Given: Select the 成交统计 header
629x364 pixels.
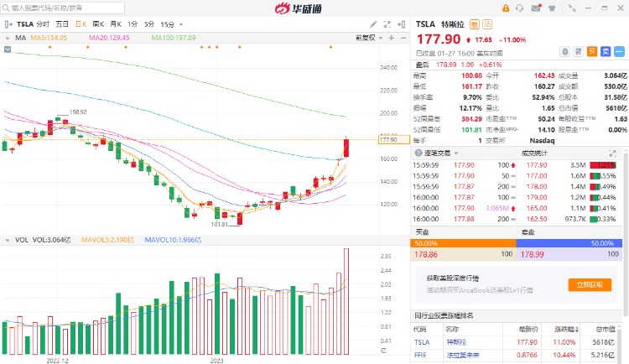Looking at the screenshot, I should 534,153.
